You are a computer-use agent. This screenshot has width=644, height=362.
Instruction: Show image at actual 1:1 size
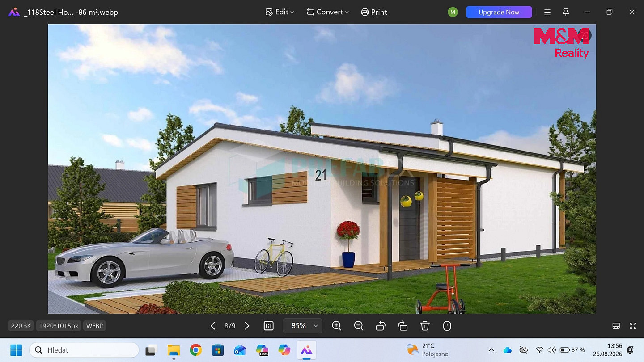pos(269,326)
